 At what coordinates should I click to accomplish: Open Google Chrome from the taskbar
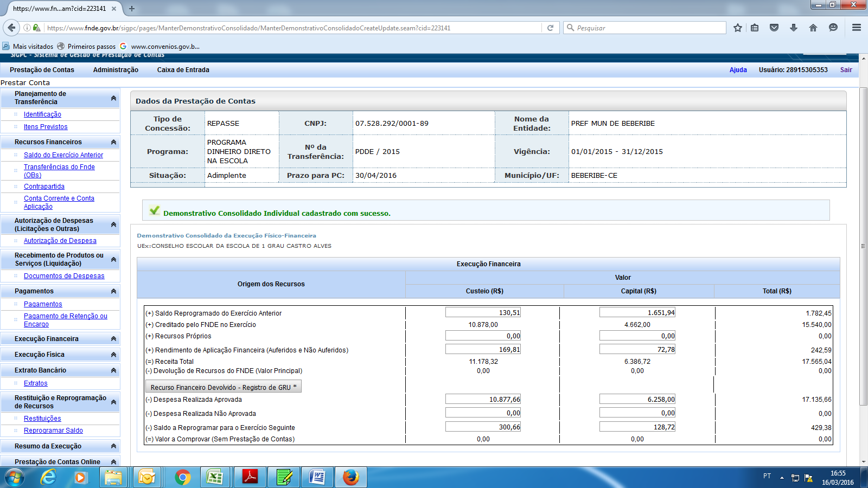click(x=183, y=477)
